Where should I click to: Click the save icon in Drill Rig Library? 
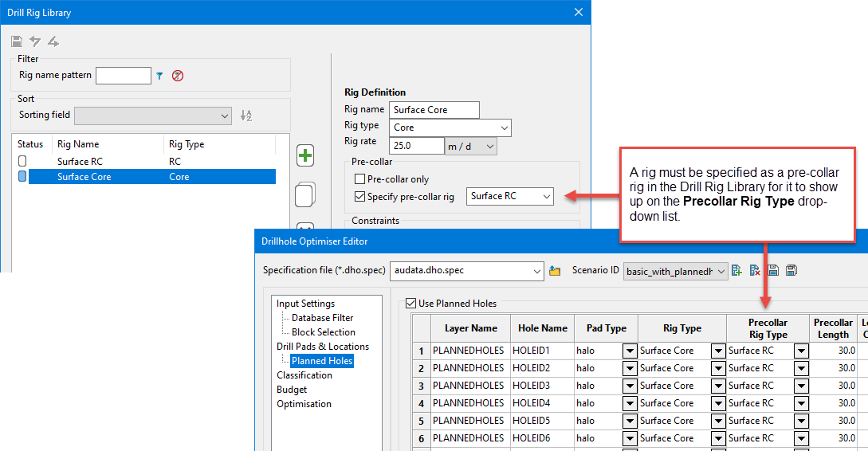[17, 41]
